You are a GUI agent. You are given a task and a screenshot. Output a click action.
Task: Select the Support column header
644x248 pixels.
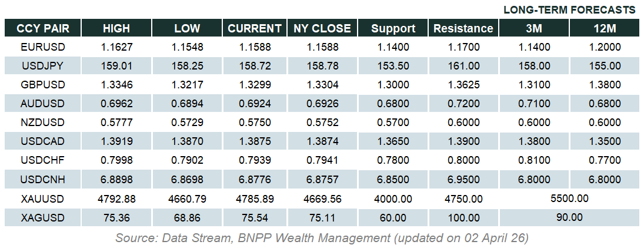click(393, 28)
